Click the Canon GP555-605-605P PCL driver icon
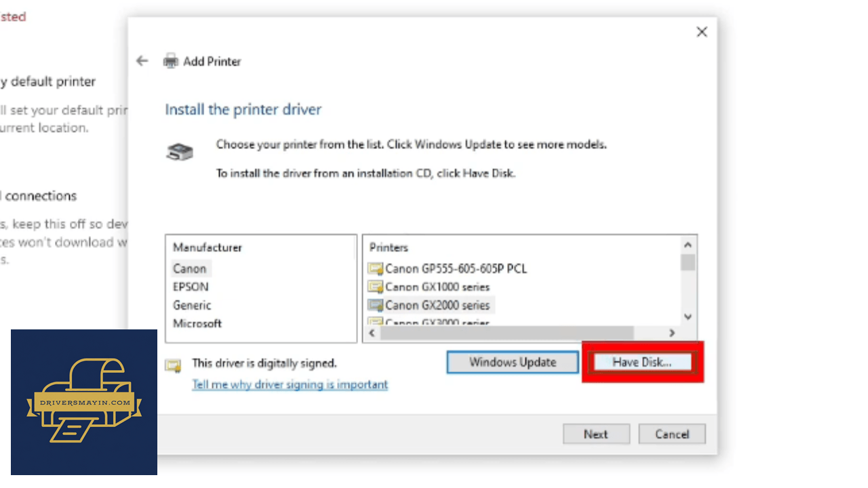Screen dimensions: 868x488 click(375, 268)
